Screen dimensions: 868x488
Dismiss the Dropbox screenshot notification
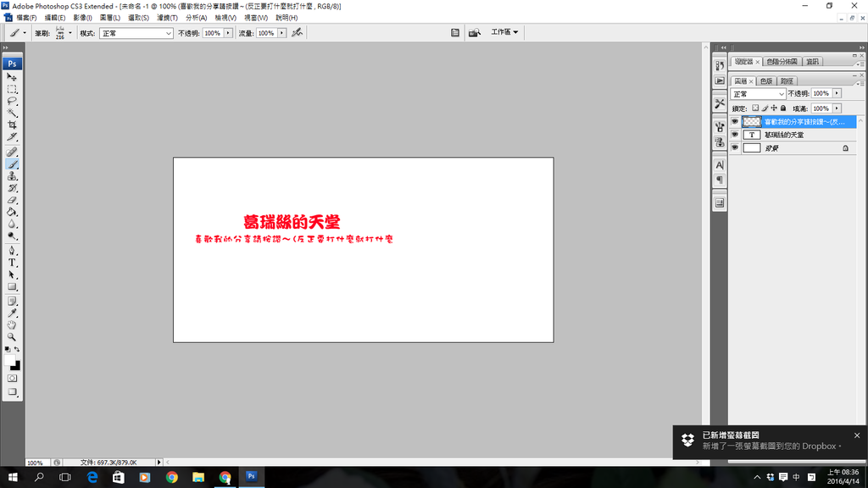(856, 435)
